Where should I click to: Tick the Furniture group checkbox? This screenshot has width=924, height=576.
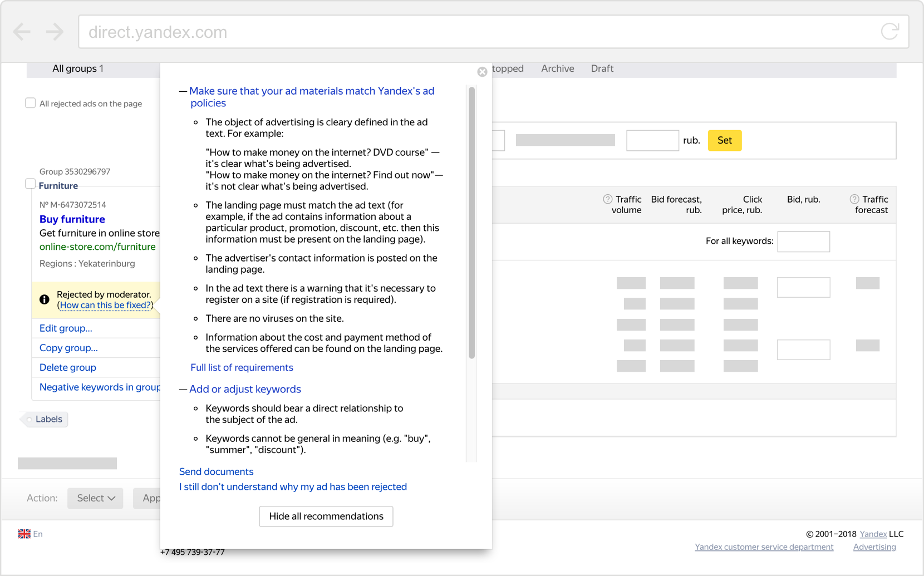click(x=31, y=184)
